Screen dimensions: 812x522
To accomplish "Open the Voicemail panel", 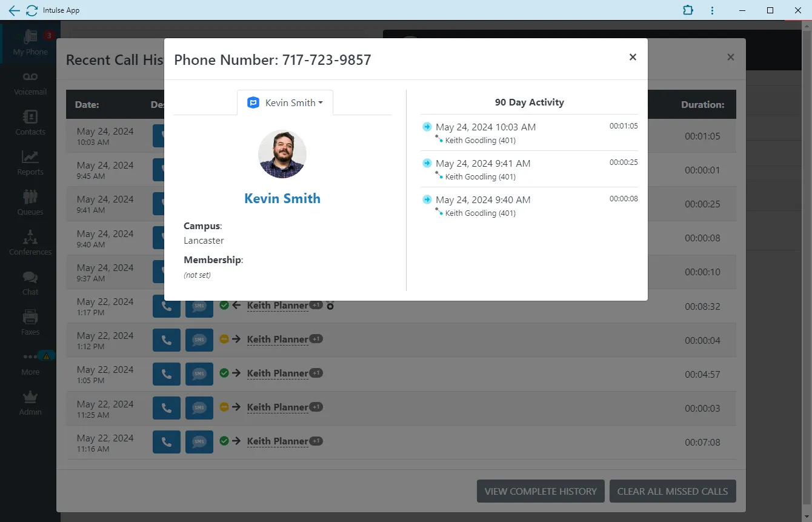I will point(30,82).
